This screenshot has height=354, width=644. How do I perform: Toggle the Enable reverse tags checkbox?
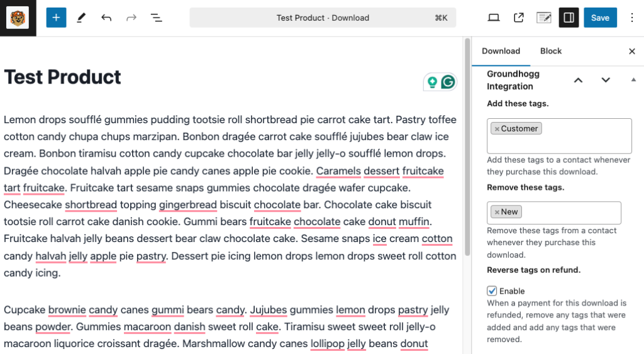pos(492,290)
